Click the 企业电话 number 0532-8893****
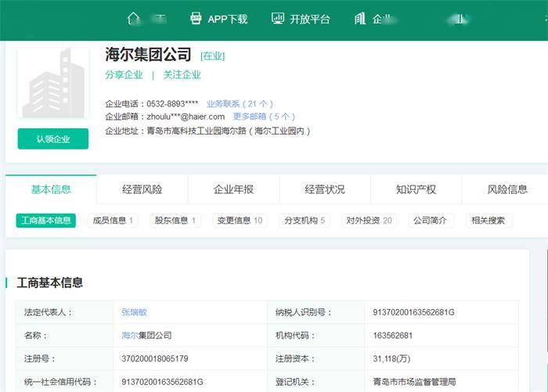The height and width of the screenshot is (392, 548). coord(172,104)
